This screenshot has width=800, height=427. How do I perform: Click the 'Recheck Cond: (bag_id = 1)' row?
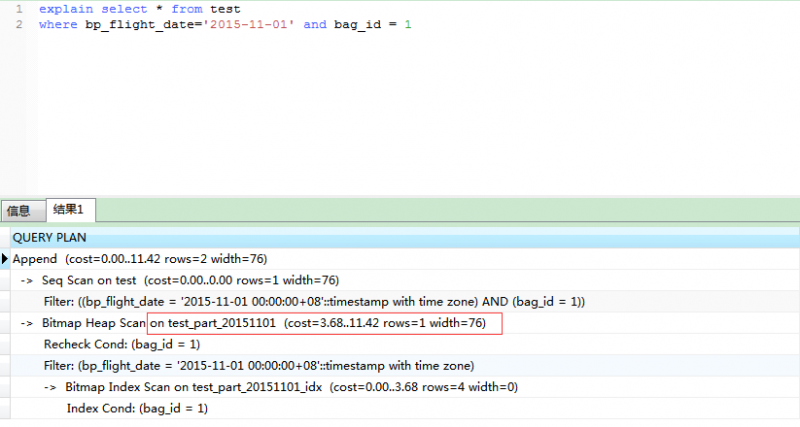[x=405, y=344]
